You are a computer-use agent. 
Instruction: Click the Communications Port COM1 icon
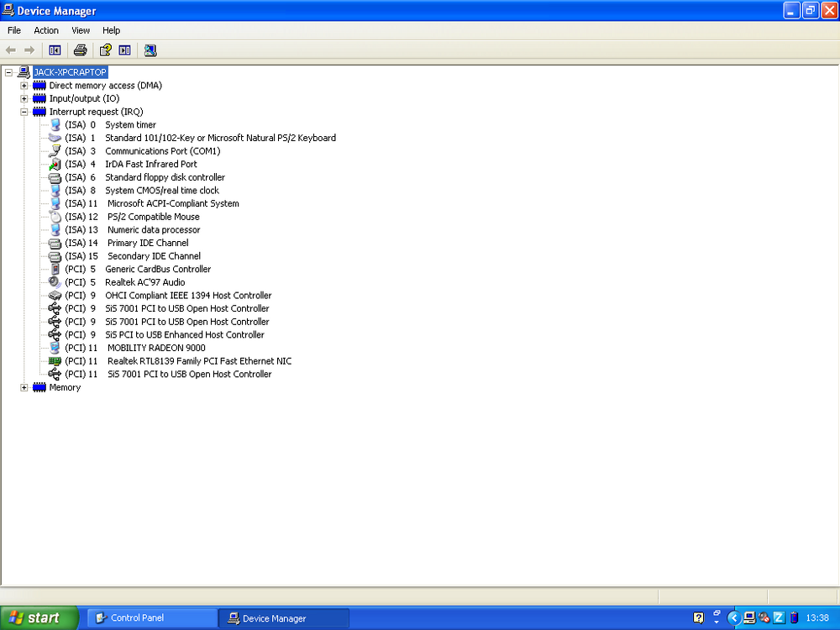pyautogui.click(x=55, y=151)
